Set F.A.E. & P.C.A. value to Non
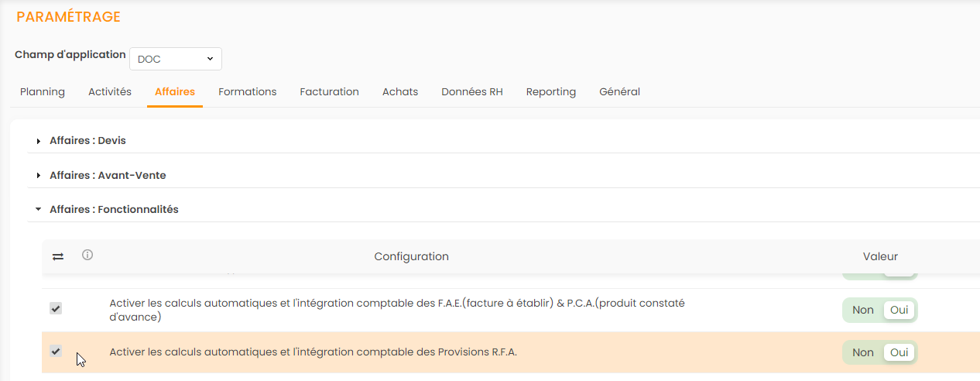 (862, 310)
